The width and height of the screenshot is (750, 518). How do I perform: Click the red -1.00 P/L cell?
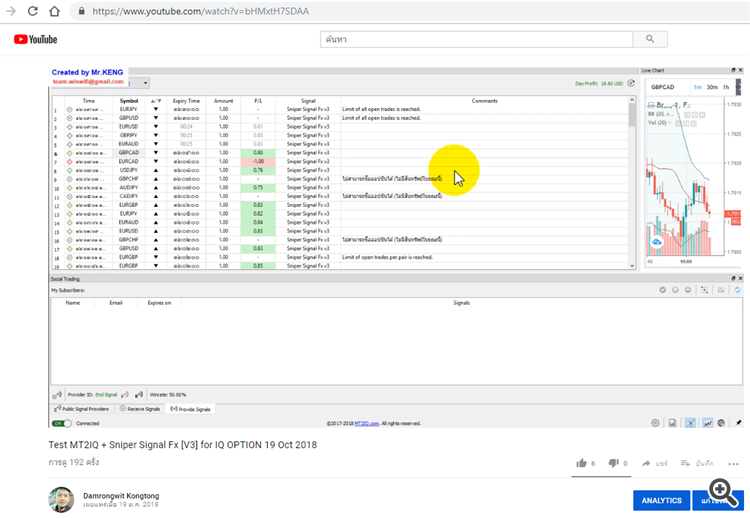[x=258, y=162]
